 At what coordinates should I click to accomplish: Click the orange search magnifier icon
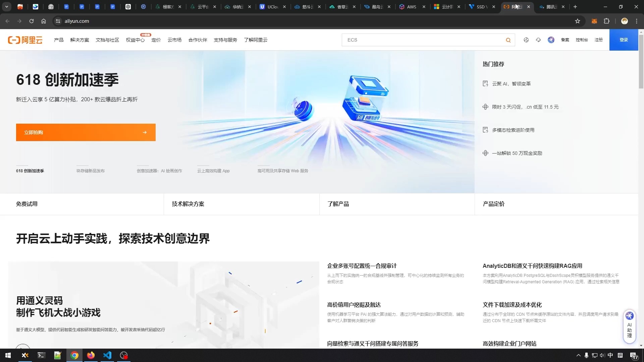coord(508,40)
